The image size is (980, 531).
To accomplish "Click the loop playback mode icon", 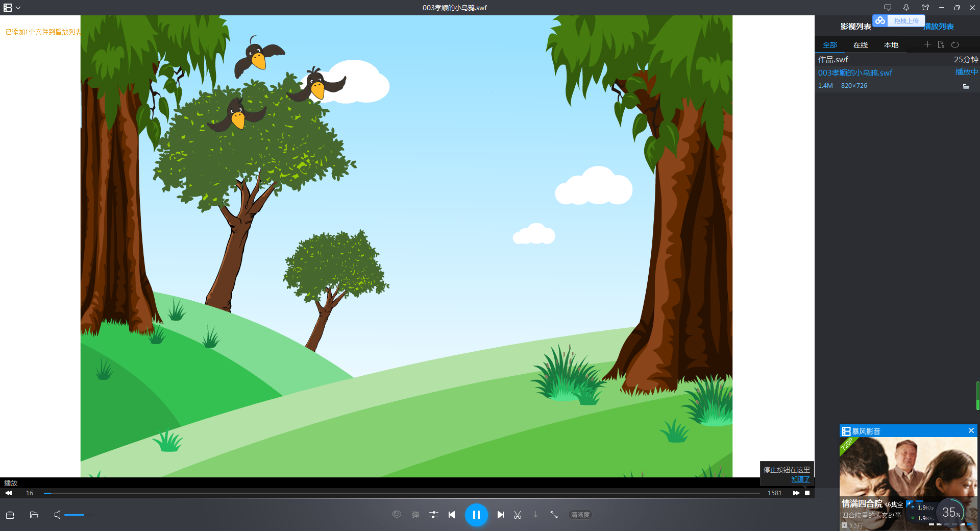I will [x=955, y=44].
